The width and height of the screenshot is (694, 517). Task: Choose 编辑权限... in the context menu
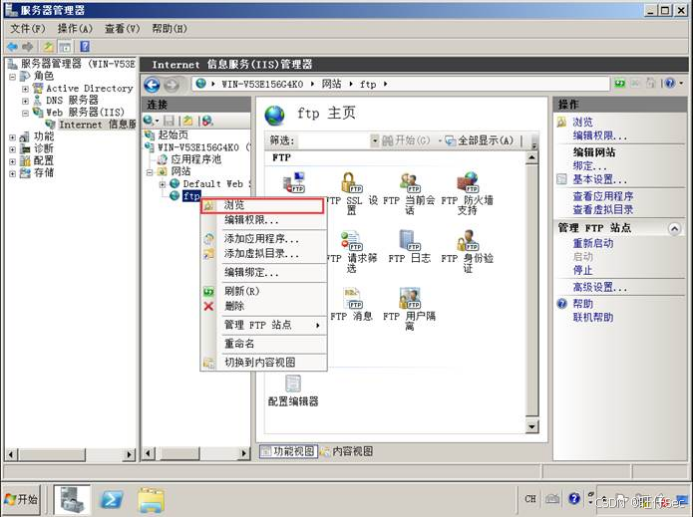[264, 220]
